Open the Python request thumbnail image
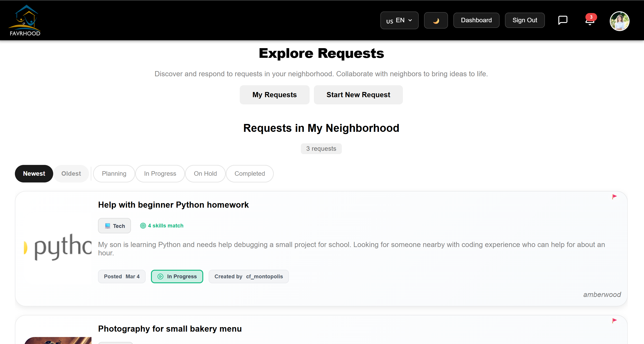The width and height of the screenshot is (644, 344). click(x=58, y=247)
